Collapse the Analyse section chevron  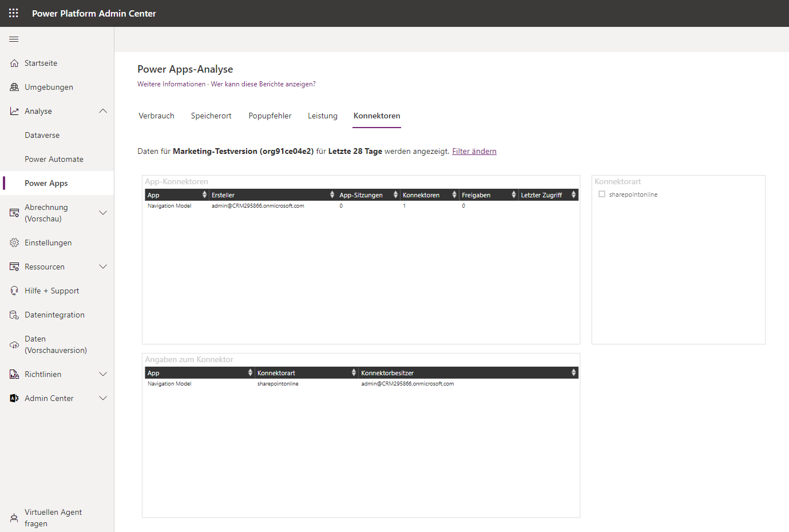[x=103, y=112]
